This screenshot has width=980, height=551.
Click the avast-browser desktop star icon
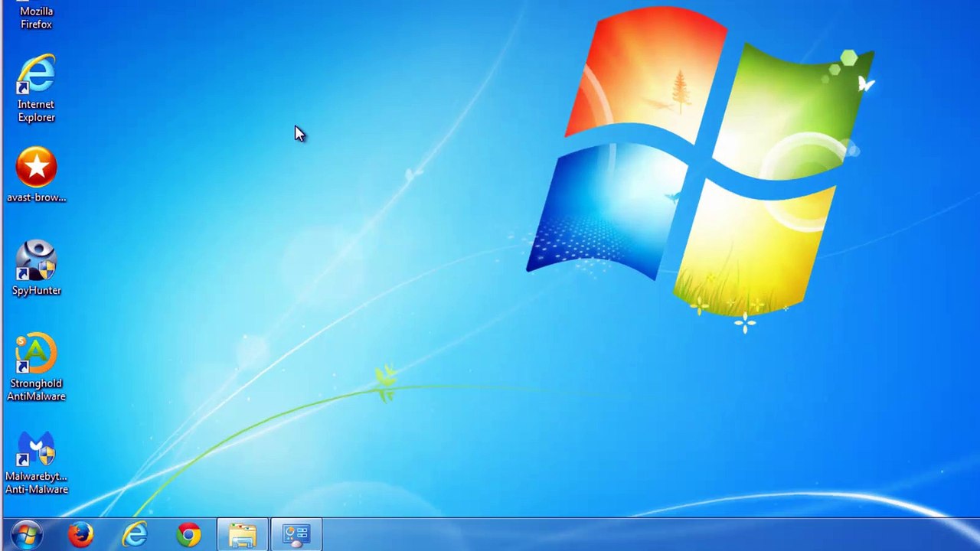tap(36, 168)
